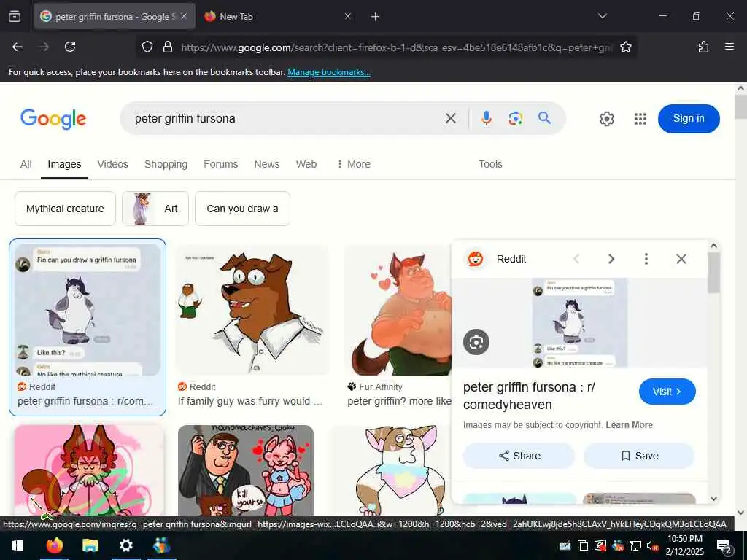Switch to the Forums tab
747x560 pixels.
coord(220,164)
